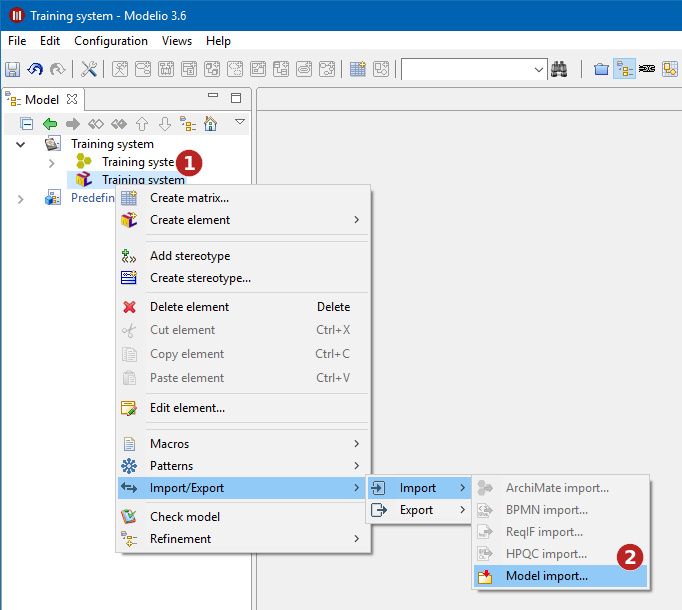682x610 pixels.
Task: Click the gray forward arrow in Model view
Action: point(73,124)
